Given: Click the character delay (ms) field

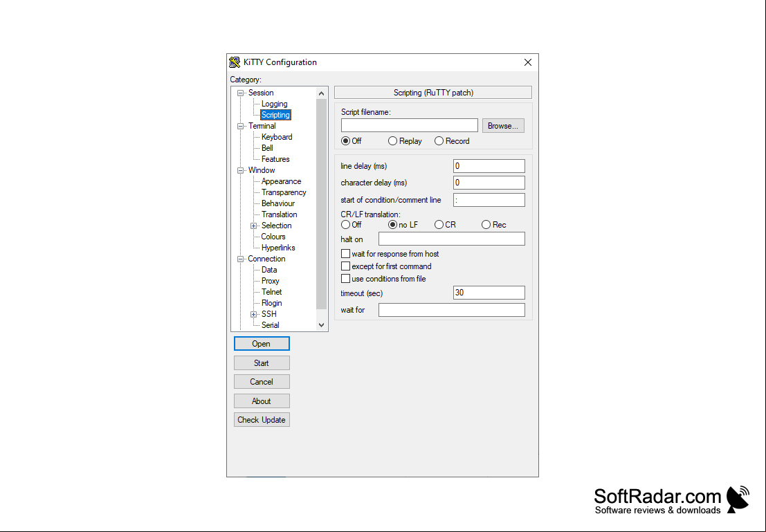Looking at the screenshot, I should pyautogui.click(x=489, y=183).
